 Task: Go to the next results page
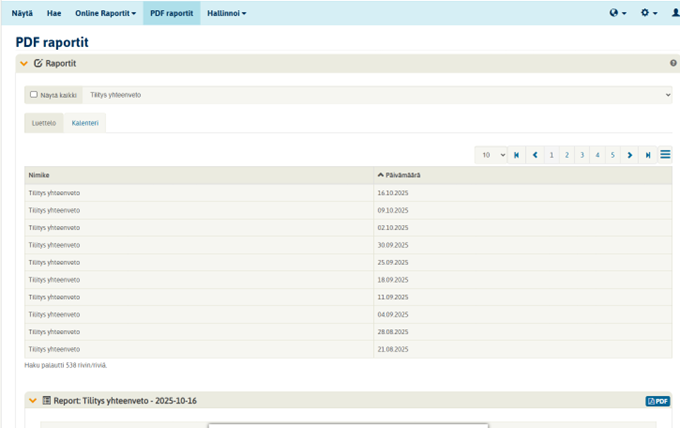click(629, 155)
